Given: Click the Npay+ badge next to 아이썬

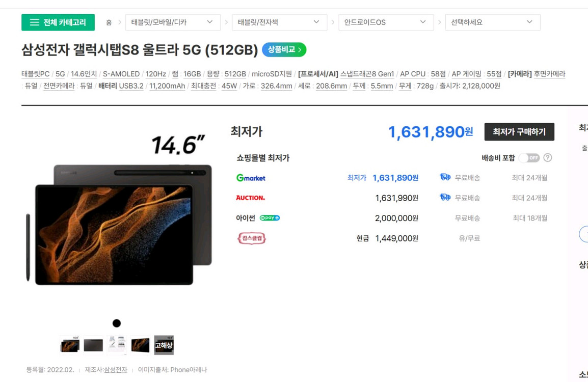Looking at the screenshot, I should point(270,218).
